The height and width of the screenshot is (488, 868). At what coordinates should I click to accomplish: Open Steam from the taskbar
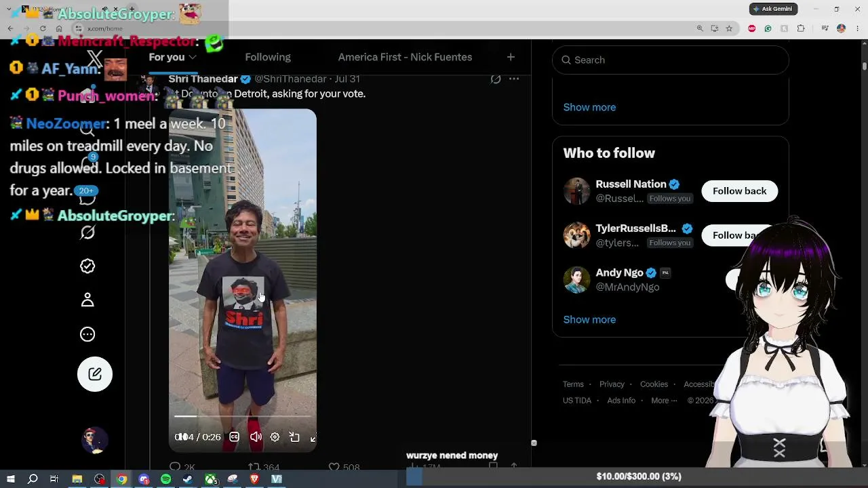point(188,479)
